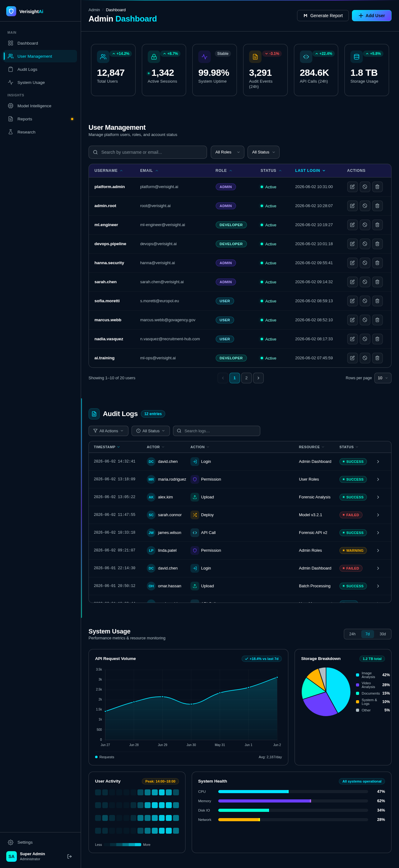Go to users page 2
Viewport: 399px width, 868px height.
pyautogui.click(x=247, y=378)
